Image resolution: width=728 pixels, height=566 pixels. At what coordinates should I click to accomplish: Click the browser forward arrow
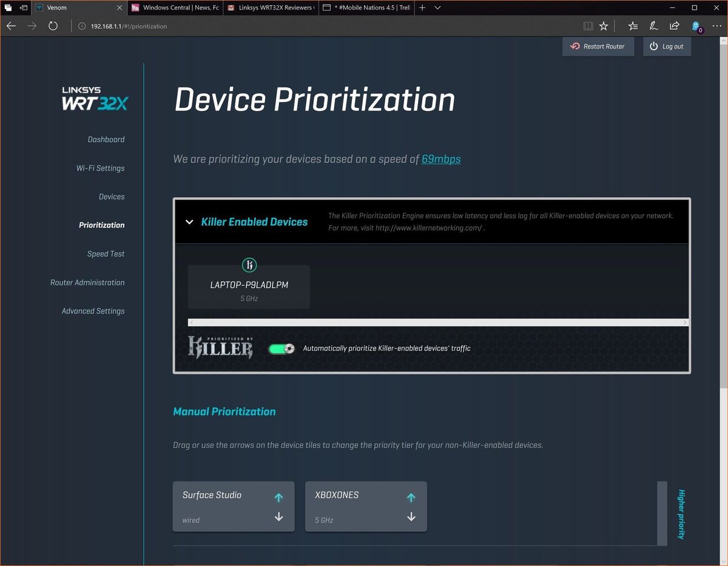pos(32,26)
